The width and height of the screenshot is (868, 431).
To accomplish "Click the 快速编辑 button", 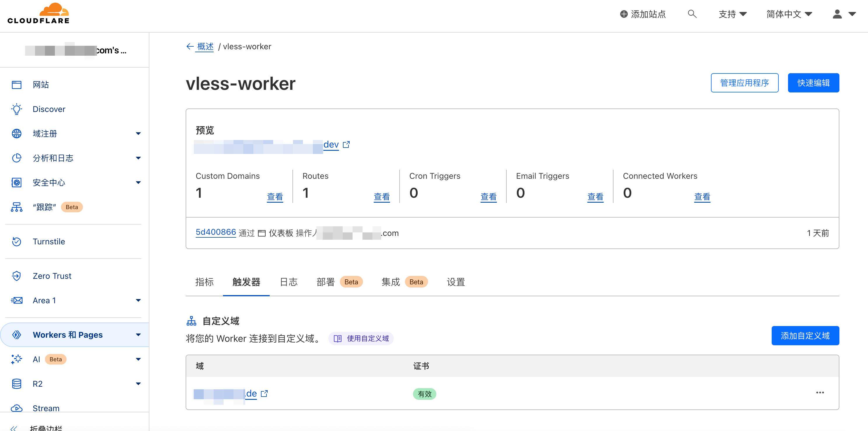I will [813, 83].
